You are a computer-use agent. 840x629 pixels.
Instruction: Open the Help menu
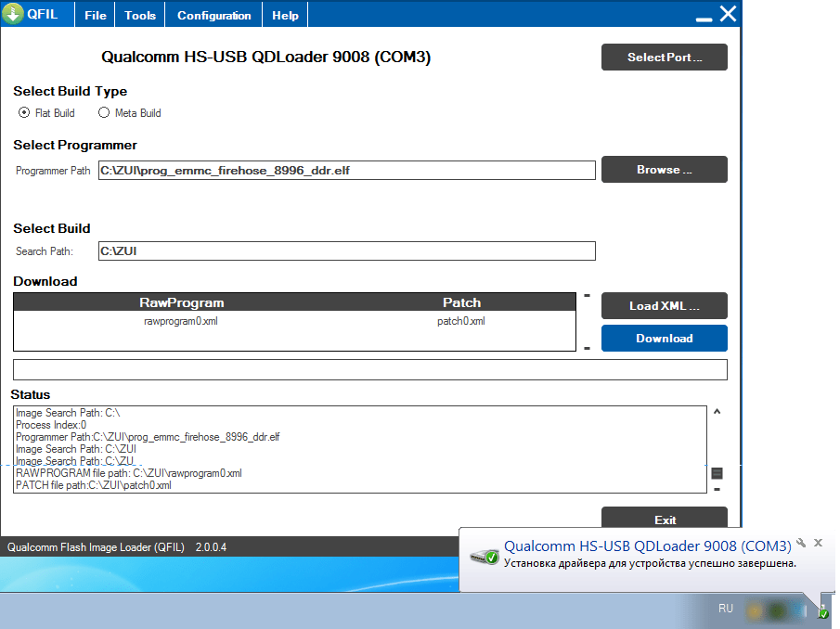[x=285, y=16]
